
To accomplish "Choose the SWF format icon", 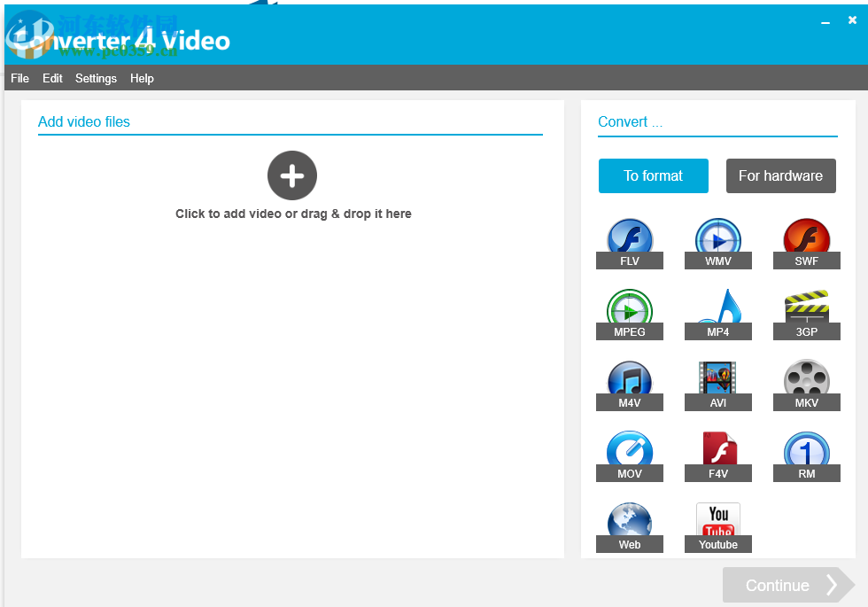I will pyautogui.click(x=806, y=236).
